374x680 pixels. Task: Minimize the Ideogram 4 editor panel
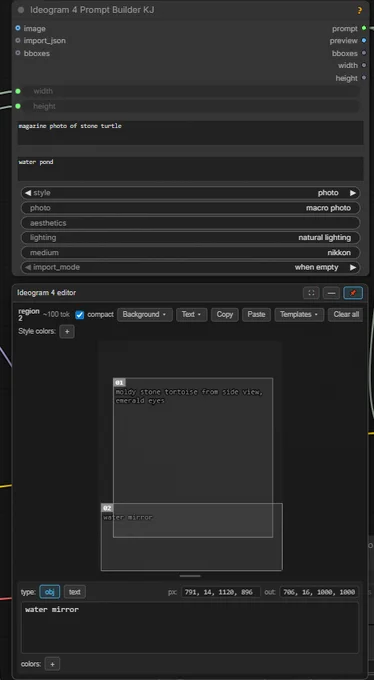[x=331, y=293]
